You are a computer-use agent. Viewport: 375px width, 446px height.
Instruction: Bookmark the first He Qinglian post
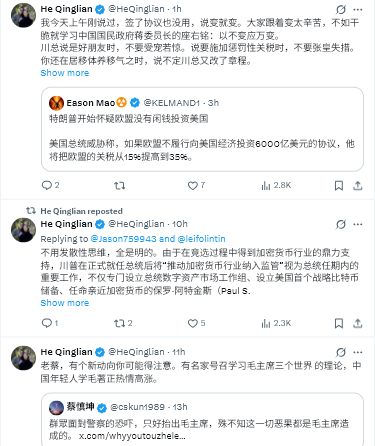pos(339,185)
